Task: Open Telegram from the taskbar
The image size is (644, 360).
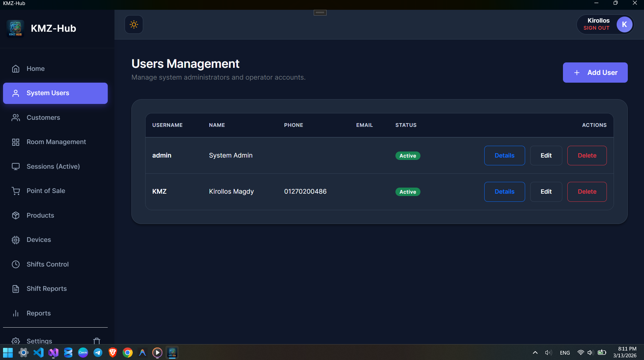Action: (x=98, y=352)
